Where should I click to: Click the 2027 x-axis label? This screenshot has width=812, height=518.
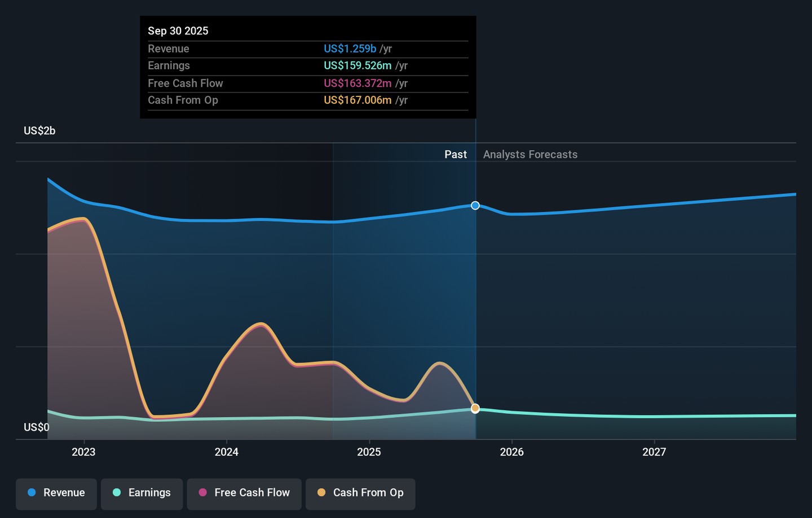point(654,452)
